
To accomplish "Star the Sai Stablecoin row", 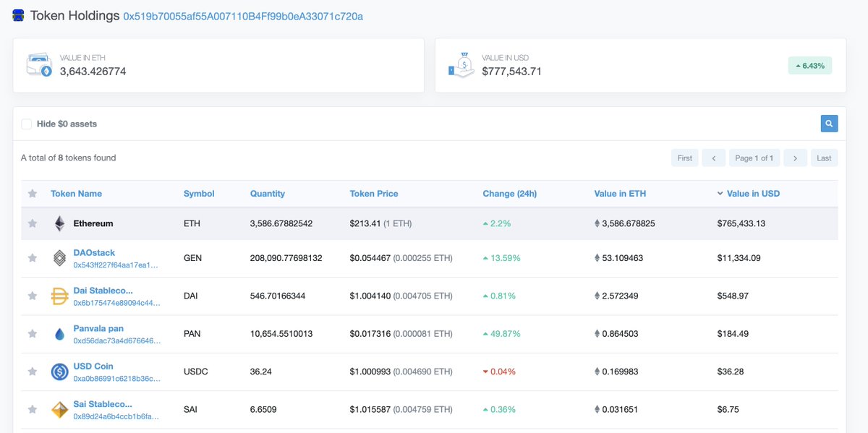I will (33, 409).
